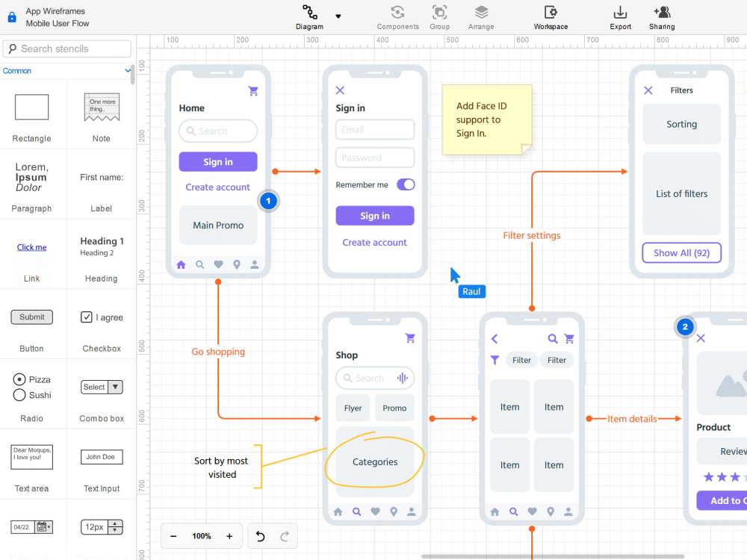Select the Categories block
This screenshot has height=560, width=747.
point(375,462)
